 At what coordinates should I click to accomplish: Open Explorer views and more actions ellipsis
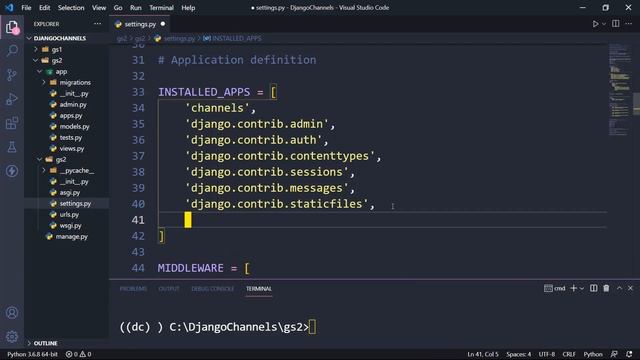pos(97,24)
